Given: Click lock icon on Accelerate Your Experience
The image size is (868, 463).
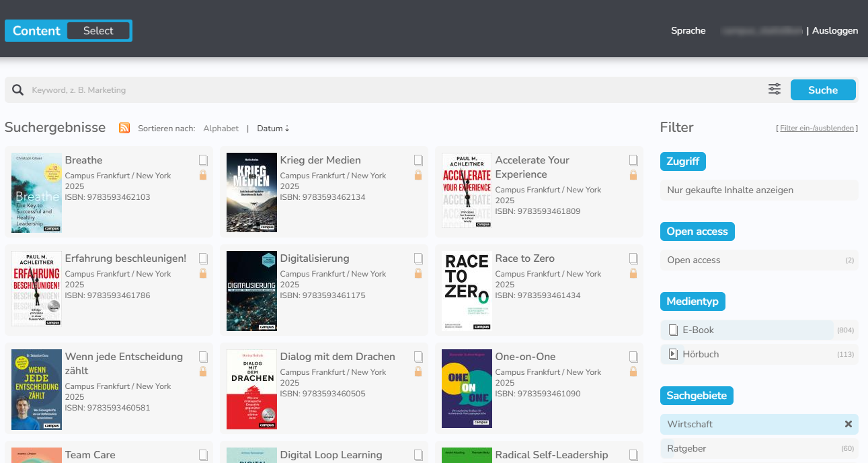Looking at the screenshot, I should [633, 175].
